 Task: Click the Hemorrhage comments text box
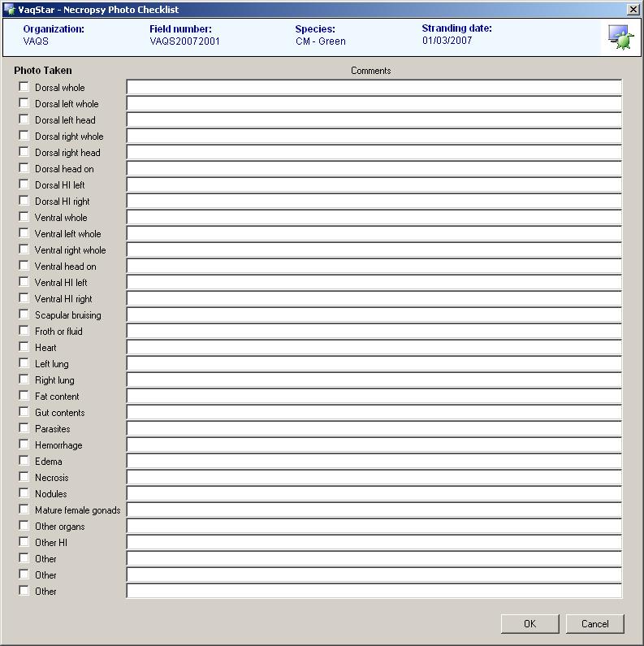coord(374,445)
